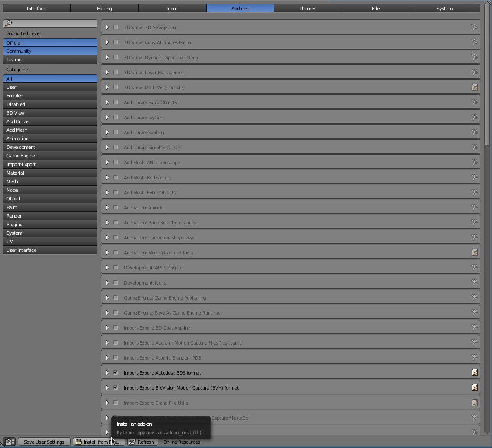This screenshot has height=448, width=492.
Task: Toggle the Testing supported level
Action: (x=50, y=60)
